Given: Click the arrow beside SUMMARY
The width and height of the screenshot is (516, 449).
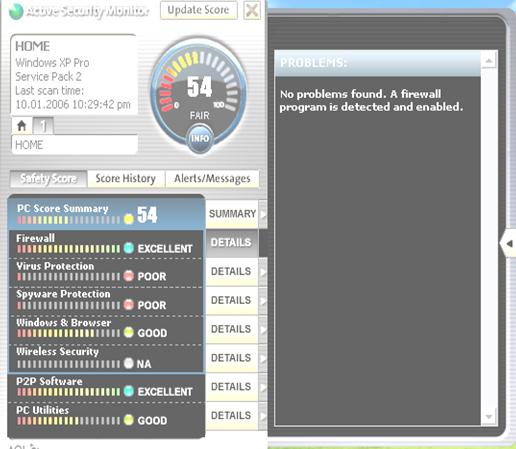Looking at the screenshot, I should click(263, 214).
